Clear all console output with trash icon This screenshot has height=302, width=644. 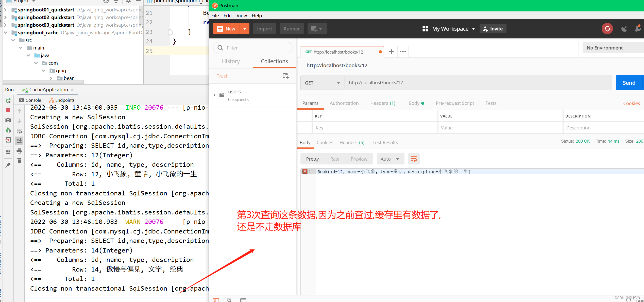19,160
